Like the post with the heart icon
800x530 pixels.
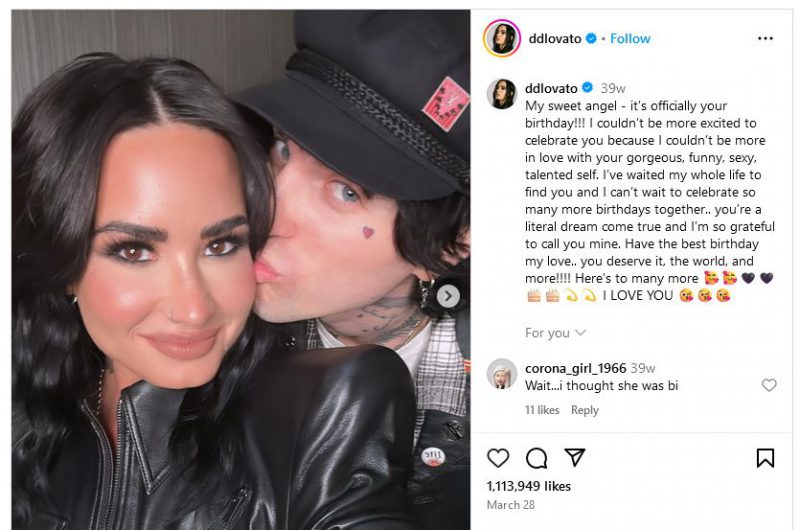coord(498,458)
